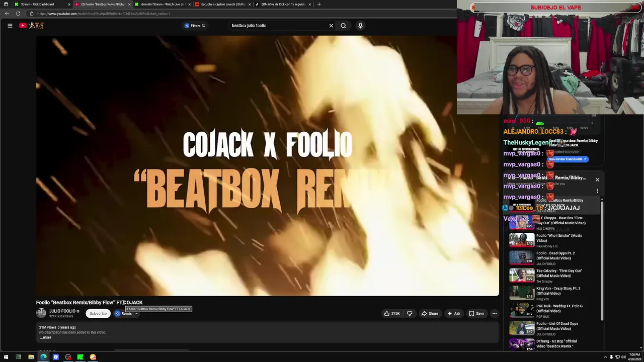The image size is (644, 362).
Task: Open File Explorer from taskbar
Action: click(31, 357)
